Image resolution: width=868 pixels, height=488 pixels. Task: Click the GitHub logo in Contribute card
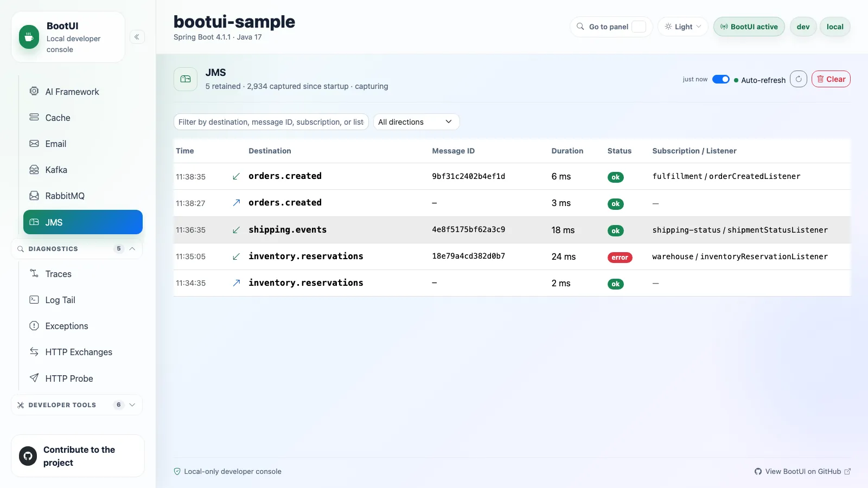(x=28, y=456)
